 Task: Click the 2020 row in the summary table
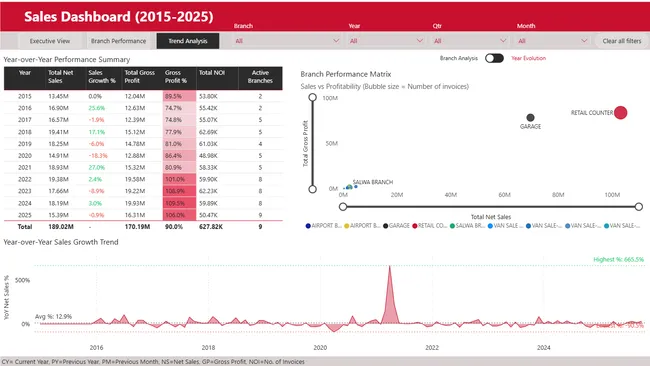pos(143,156)
